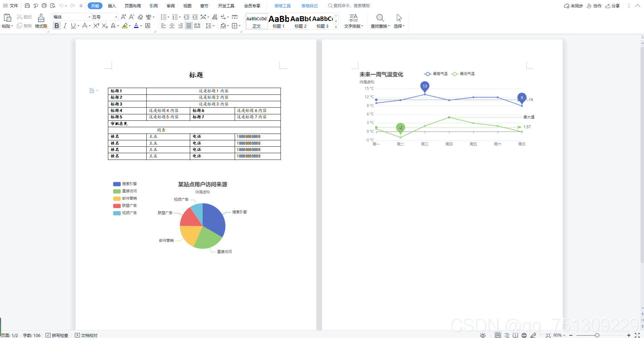Toggle Italic formatting
This screenshot has width=644, height=338.
point(65,26)
